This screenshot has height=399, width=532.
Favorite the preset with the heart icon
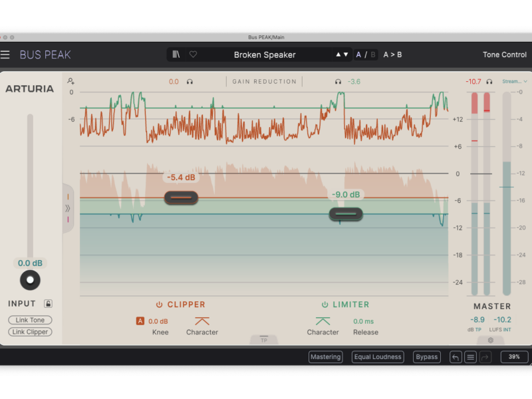tap(193, 55)
